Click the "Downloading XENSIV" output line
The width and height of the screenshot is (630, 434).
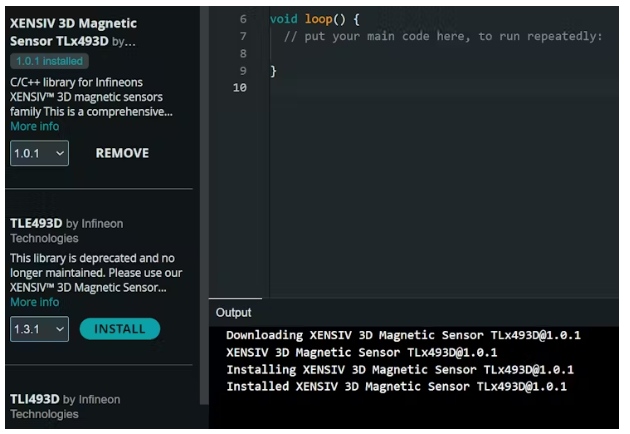click(x=402, y=335)
